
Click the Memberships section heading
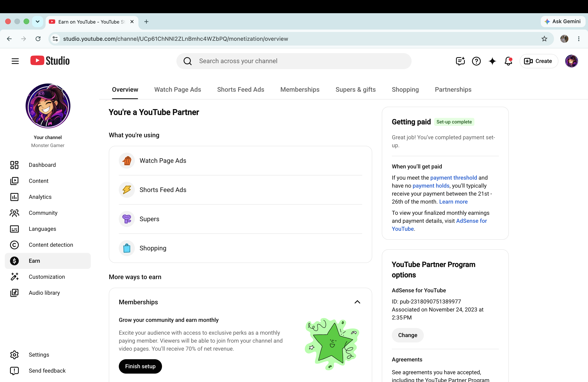[x=138, y=302]
